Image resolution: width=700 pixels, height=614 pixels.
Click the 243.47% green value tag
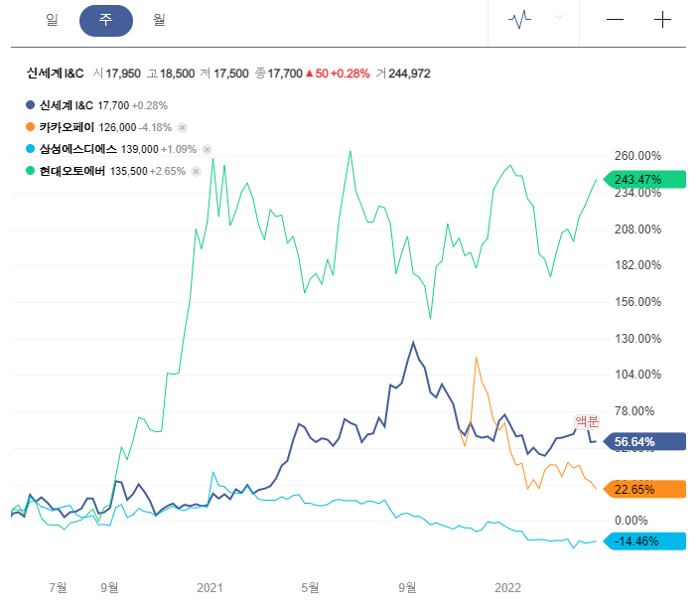point(644,180)
